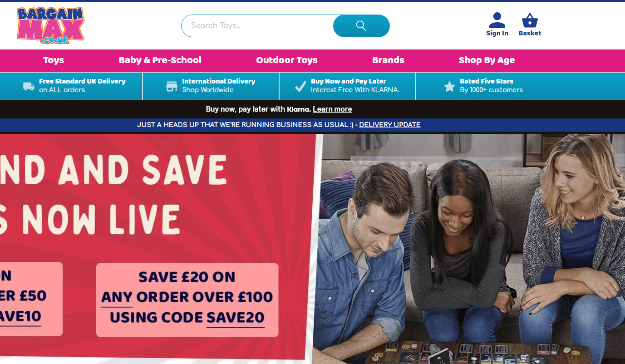Viewport: 625px width, 364px height.
Task: Click the BargainMax.co.uk logo
Action: [x=51, y=25]
